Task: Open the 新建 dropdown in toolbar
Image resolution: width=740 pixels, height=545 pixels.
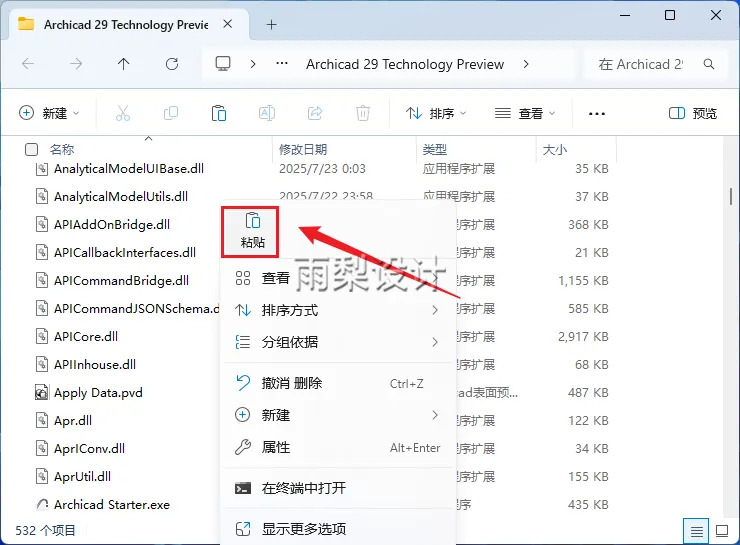Action: tap(49, 113)
